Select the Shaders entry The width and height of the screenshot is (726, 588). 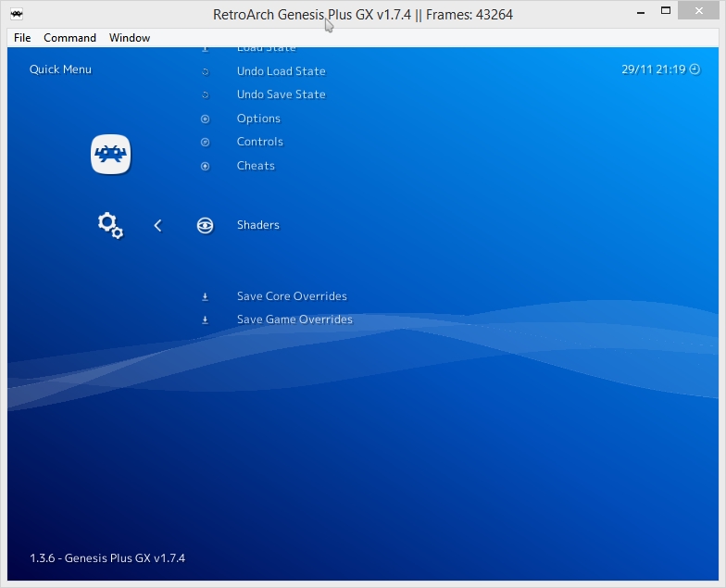(257, 225)
